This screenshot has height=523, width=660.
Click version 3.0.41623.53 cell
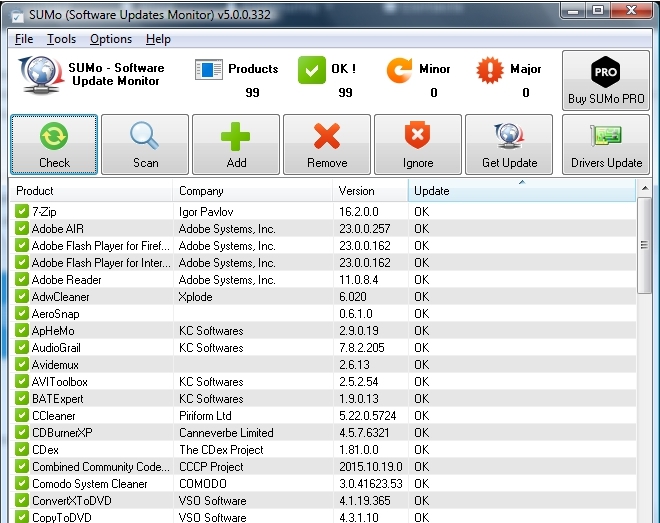[x=371, y=483]
